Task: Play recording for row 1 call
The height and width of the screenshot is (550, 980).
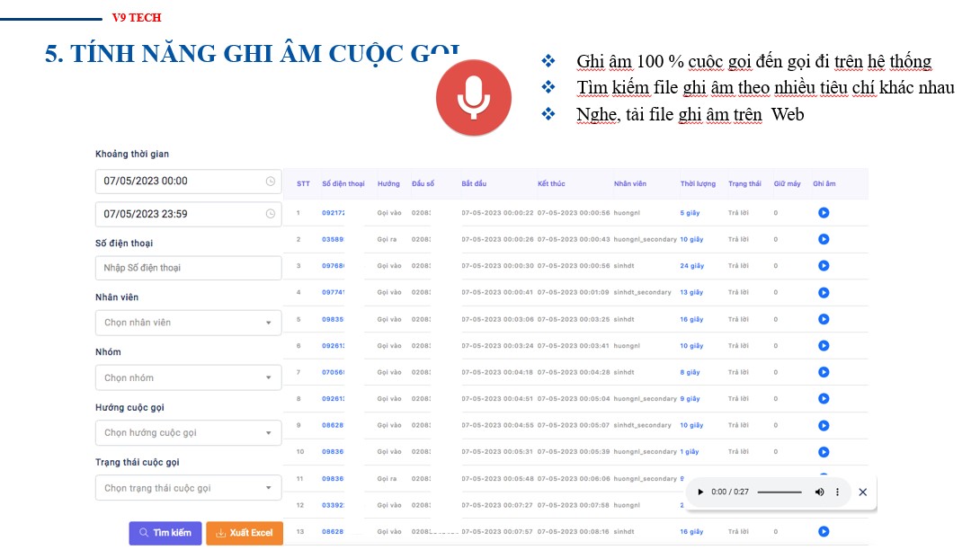Action: (x=824, y=213)
